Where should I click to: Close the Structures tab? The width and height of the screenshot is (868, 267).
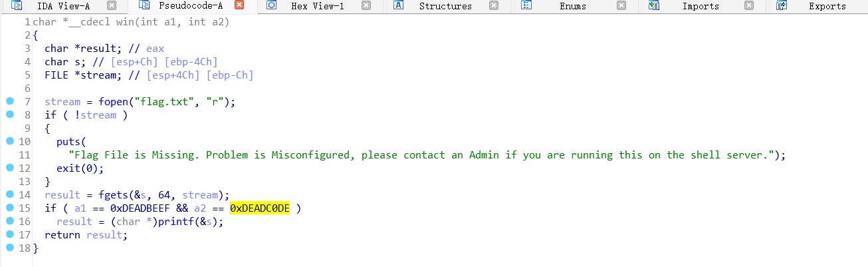pos(494,6)
